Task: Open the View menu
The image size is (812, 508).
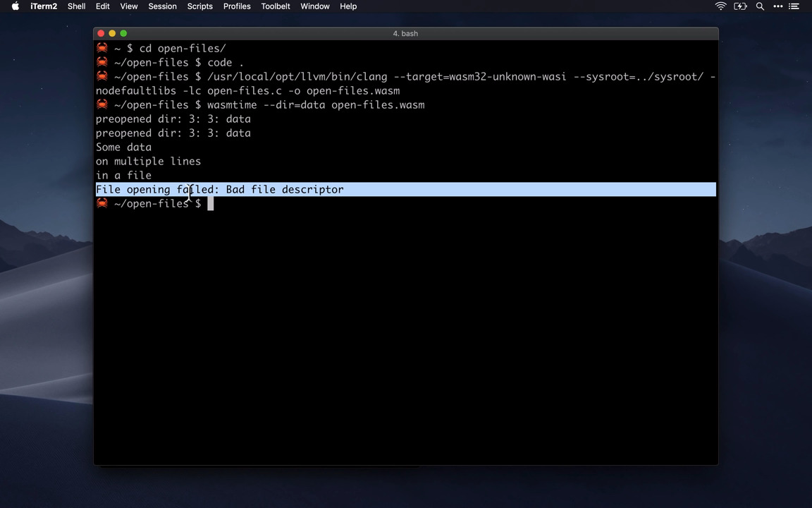Action: coord(129,6)
